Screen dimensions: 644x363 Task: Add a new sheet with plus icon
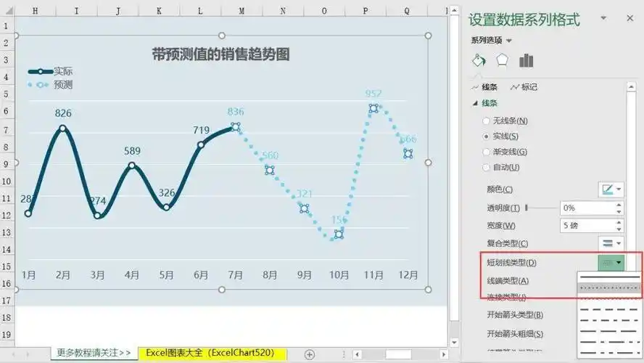(x=310, y=354)
